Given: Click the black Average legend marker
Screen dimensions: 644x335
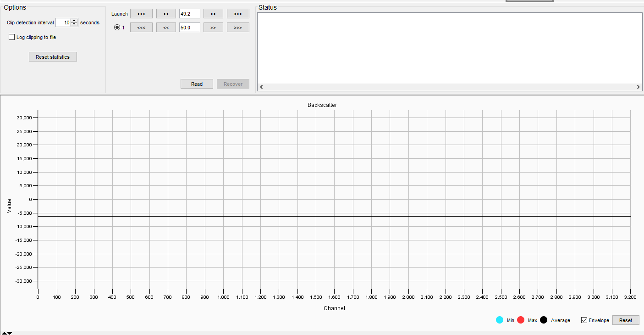Looking at the screenshot, I should coord(544,320).
